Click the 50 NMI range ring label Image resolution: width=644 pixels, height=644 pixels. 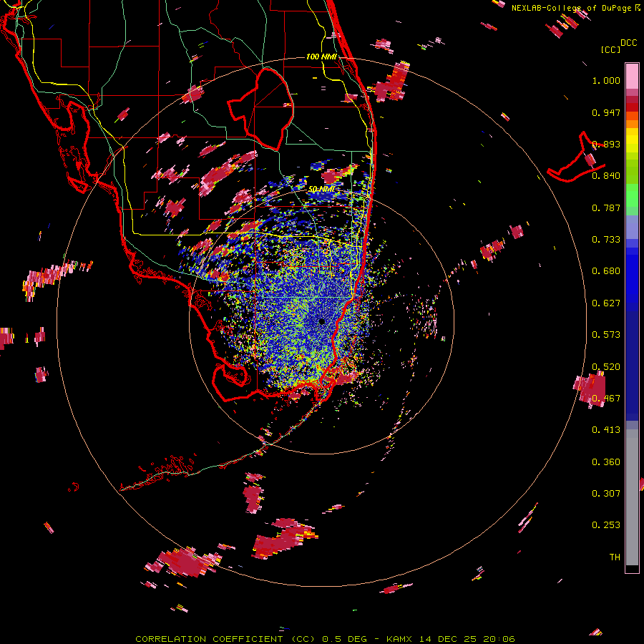[x=321, y=190]
